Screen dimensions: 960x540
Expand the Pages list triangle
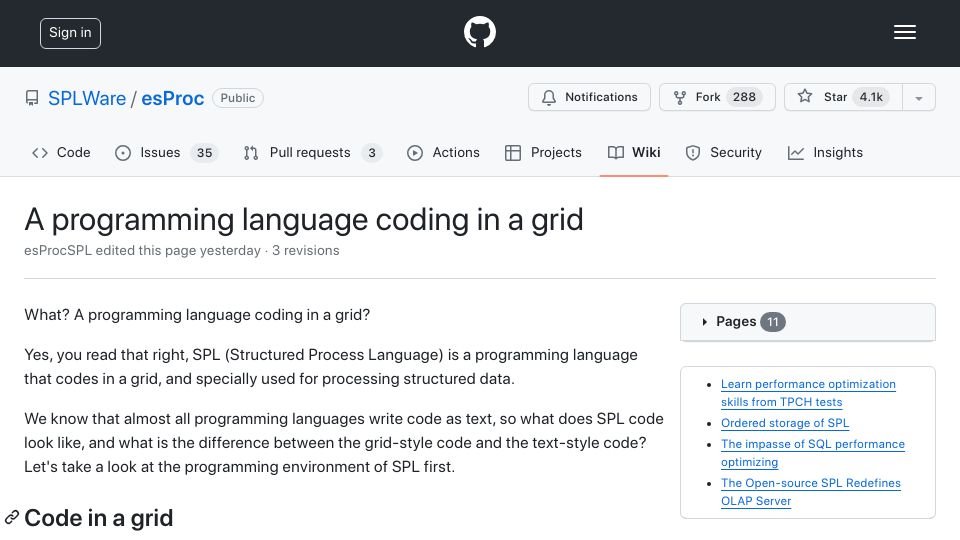tap(704, 322)
